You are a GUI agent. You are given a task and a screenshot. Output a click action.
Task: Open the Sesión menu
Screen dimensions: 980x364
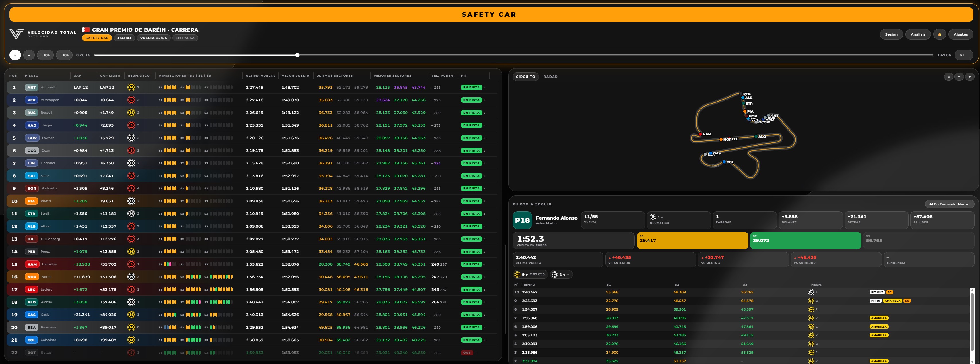click(891, 34)
